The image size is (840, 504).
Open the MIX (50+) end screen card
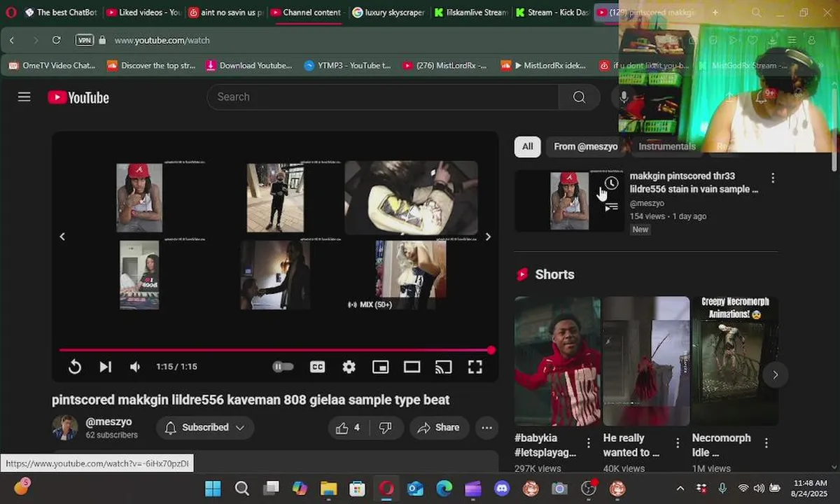pyautogui.click(x=411, y=275)
